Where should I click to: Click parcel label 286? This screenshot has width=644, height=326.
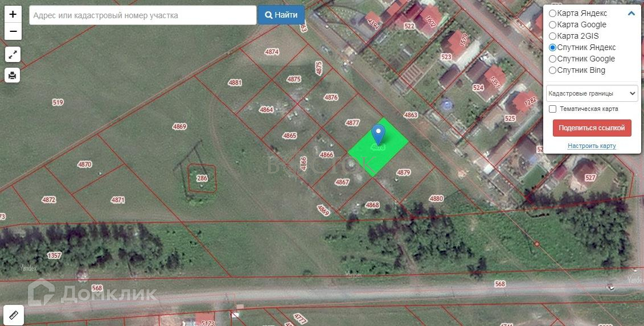coord(202,178)
